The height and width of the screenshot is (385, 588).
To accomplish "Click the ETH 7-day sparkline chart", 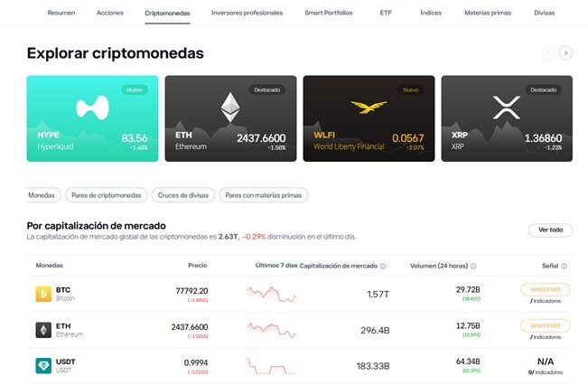I will 272,330.
